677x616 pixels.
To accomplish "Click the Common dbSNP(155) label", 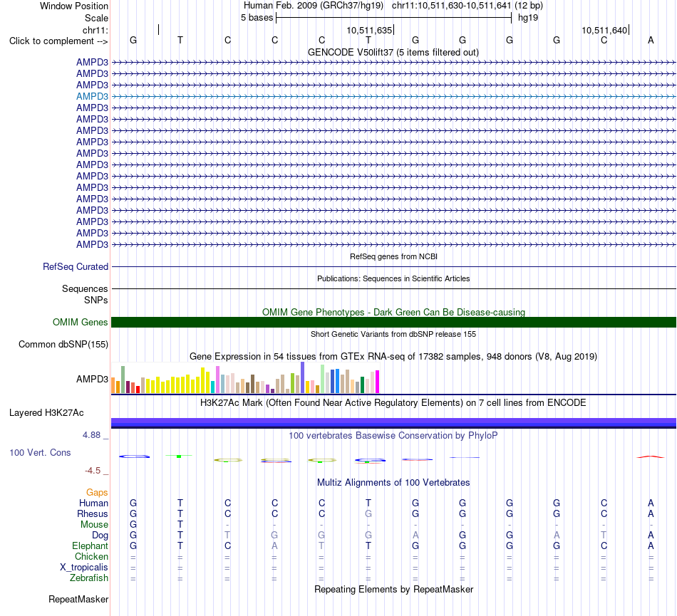I will point(63,344).
